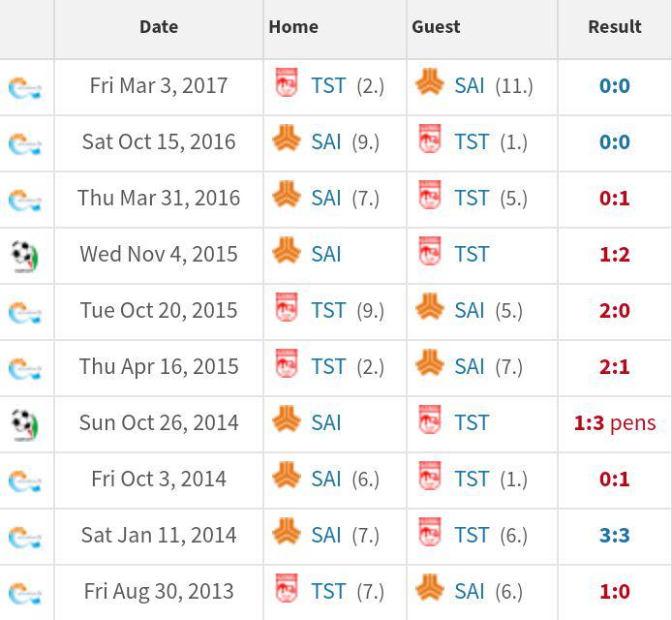Click the cup ball icon for Wed Nov 4, 2015
672x620 pixels.
click(25, 257)
